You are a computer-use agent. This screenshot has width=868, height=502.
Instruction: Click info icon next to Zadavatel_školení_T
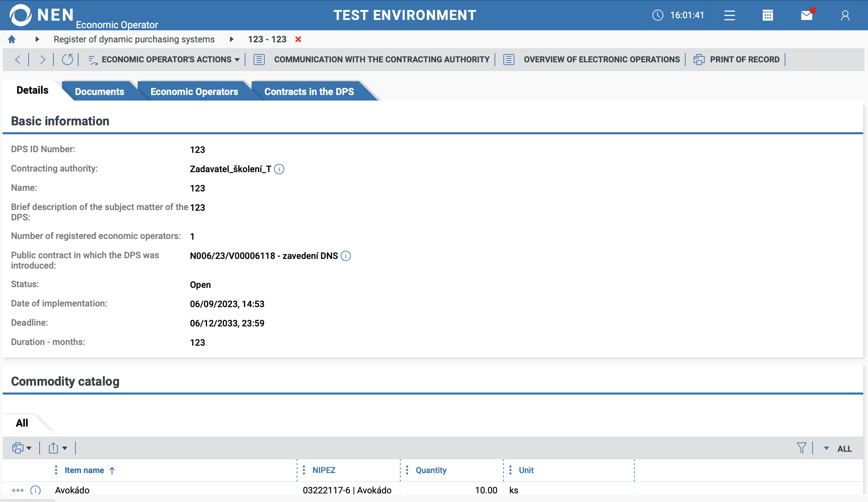(x=279, y=169)
